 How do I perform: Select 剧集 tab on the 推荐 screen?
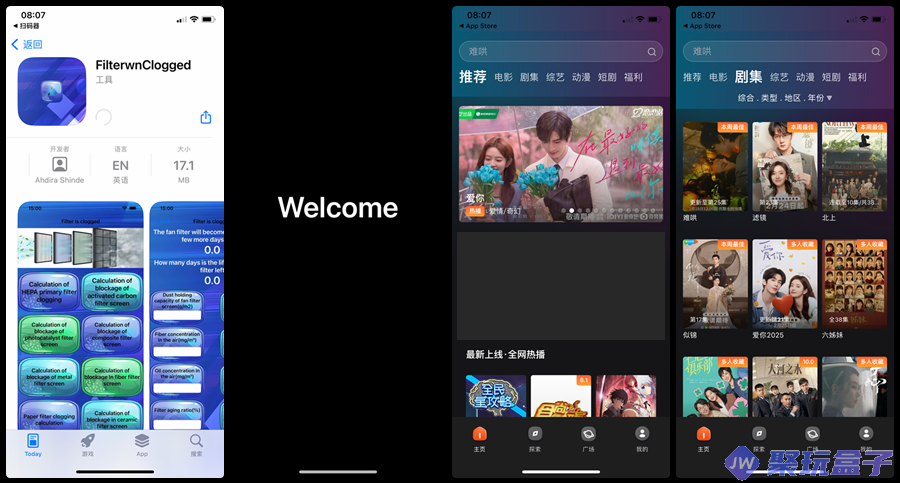pos(529,77)
